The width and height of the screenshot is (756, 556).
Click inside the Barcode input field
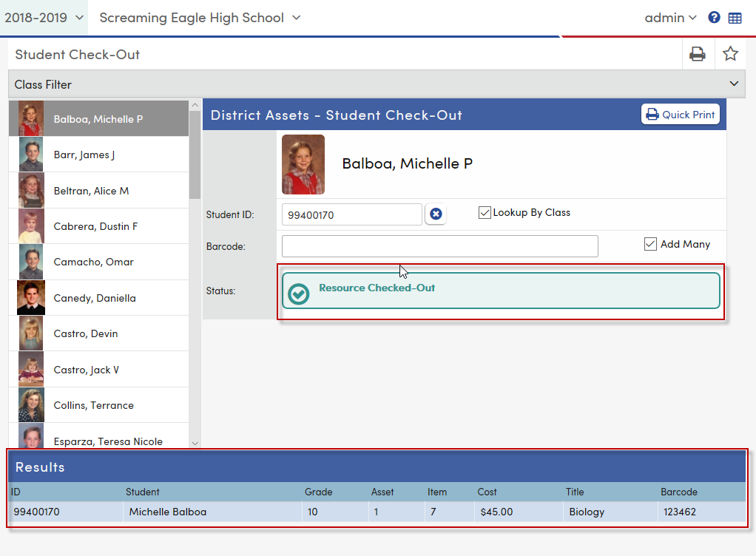pyautogui.click(x=439, y=246)
